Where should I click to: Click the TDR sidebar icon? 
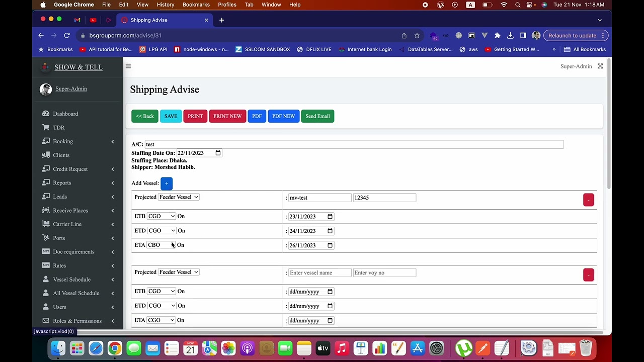[46, 128]
